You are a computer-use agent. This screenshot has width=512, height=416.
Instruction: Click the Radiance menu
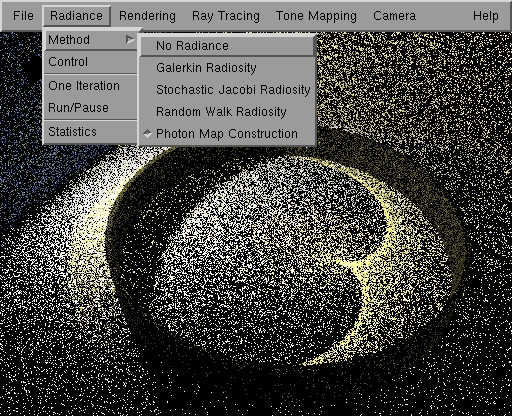click(77, 16)
